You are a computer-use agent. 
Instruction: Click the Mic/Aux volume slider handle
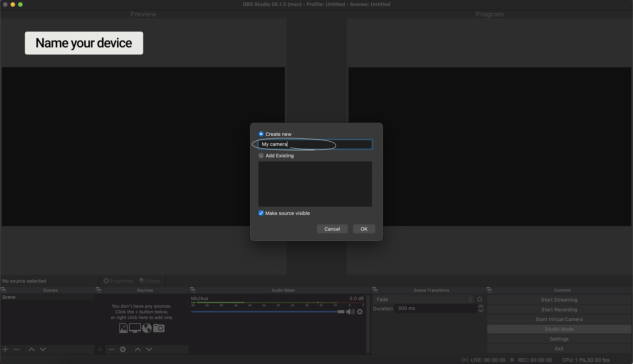coord(341,312)
